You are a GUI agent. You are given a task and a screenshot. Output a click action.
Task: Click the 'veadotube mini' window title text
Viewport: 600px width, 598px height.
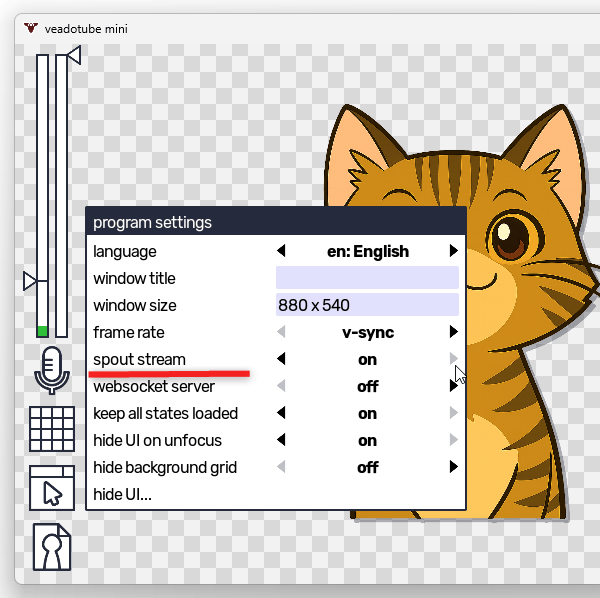click(x=86, y=29)
